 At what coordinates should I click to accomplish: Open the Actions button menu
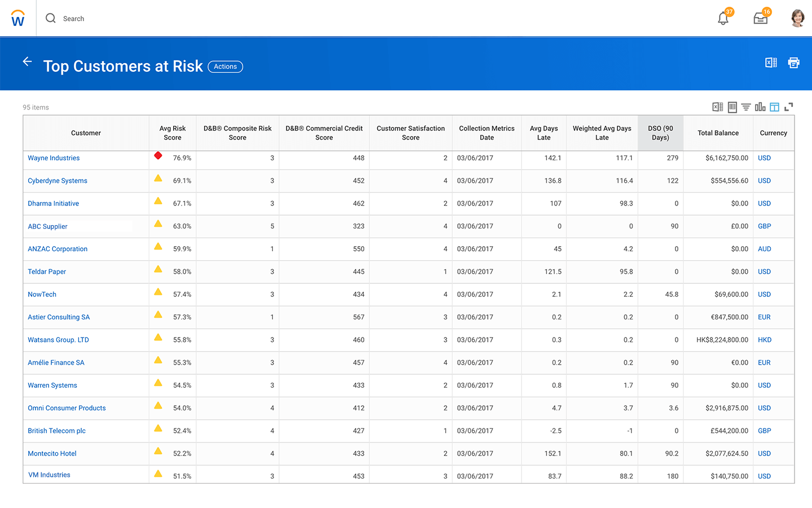(225, 67)
